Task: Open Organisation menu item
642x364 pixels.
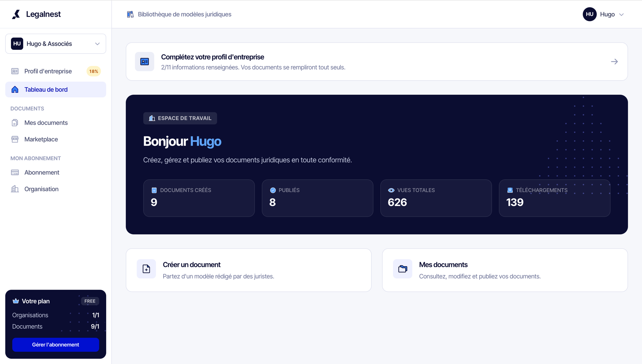Action: [x=56, y=189]
